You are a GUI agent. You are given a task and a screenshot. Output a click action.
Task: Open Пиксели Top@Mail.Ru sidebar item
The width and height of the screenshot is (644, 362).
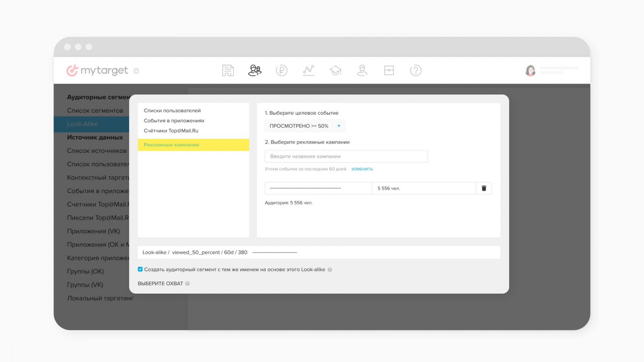click(98, 218)
